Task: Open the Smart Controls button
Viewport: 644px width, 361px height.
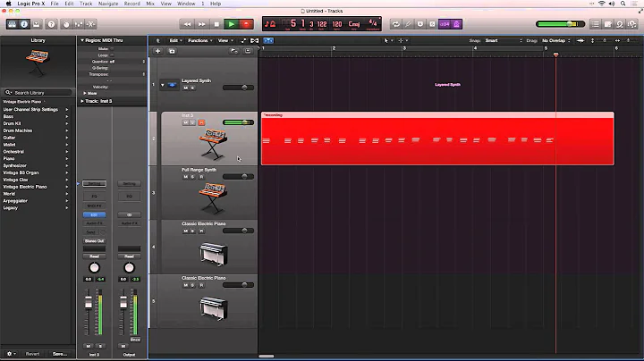Action: click(66, 24)
